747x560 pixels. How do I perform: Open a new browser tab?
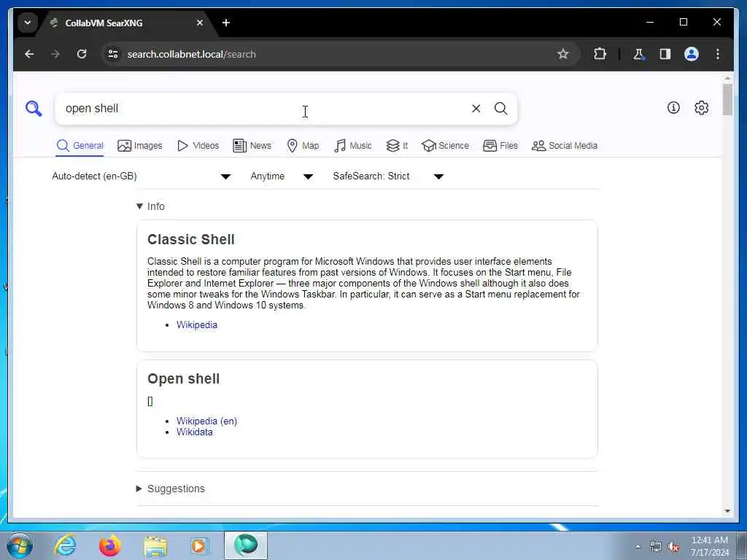[226, 23]
